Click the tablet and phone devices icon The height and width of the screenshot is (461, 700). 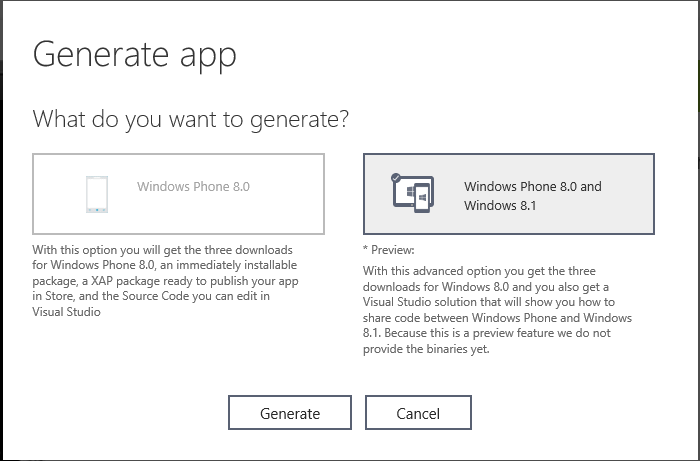pos(413,194)
